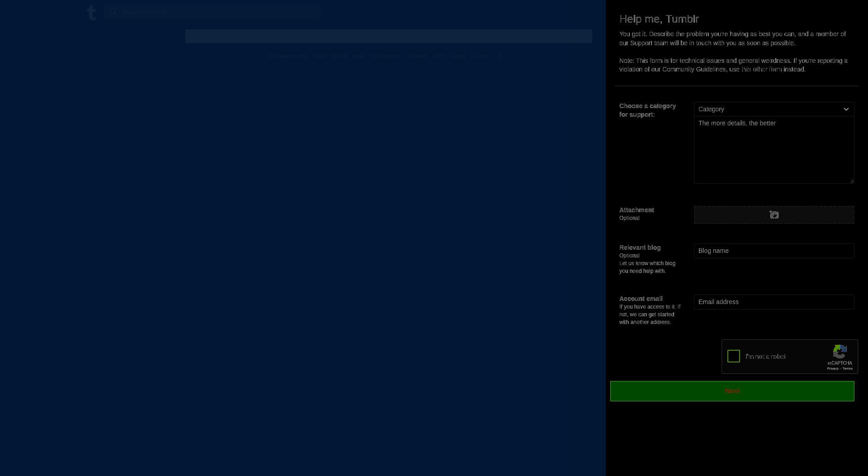Open the Jobs footer link
Screen dimensions: 868x476
pyautogui.click(x=439, y=56)
